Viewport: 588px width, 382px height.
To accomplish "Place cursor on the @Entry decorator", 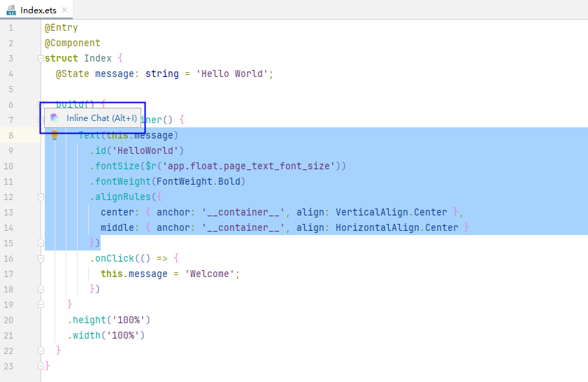I will point(62,28).
